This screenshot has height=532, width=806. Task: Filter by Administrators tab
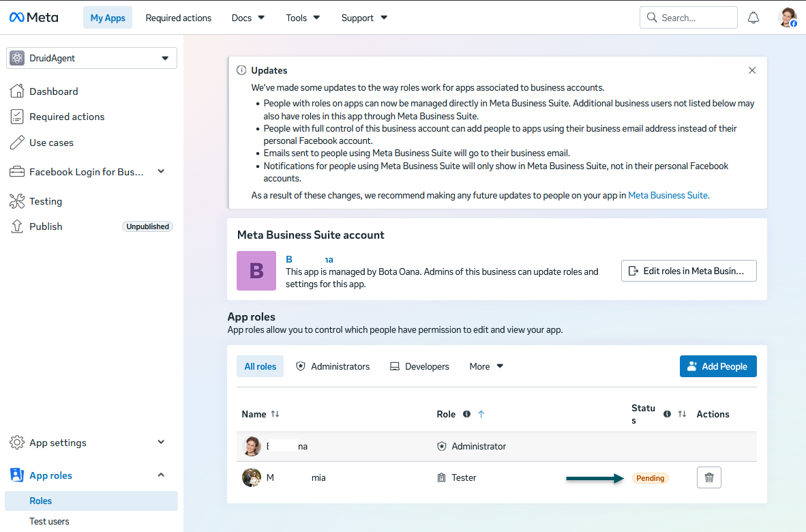[x=333, y=366]
